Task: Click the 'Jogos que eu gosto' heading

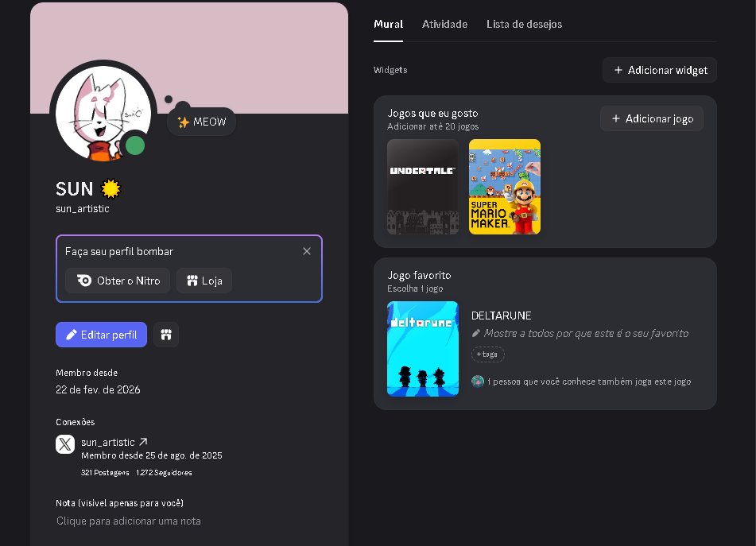Action: coord(433,113)
